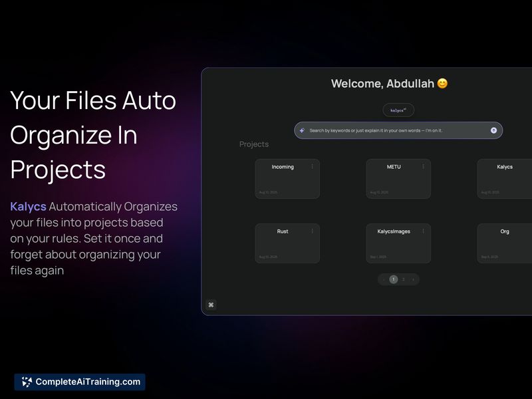Open the three-dot menu on METU project
The width and height of the screenshot is (532, 399).
pyautogui.click(x=423, y=167)
